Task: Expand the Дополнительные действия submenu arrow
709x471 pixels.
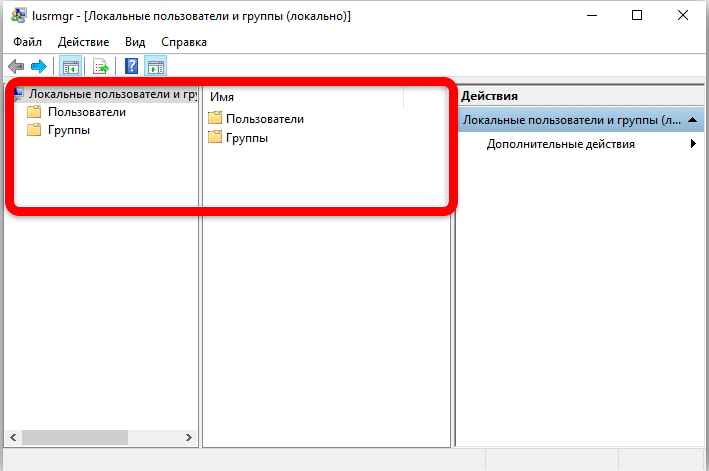Action: [x=693, y=144]
